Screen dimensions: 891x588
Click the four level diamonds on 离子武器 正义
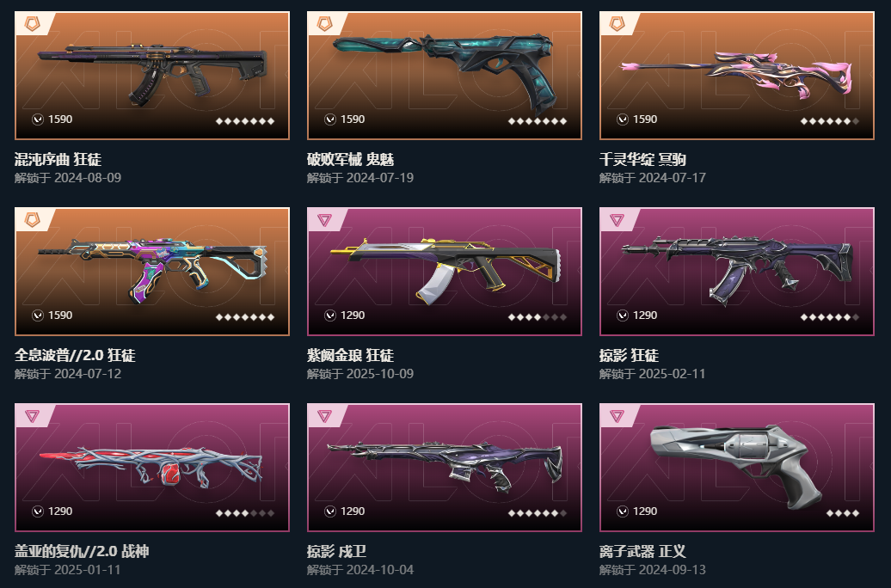pos(843,513)
